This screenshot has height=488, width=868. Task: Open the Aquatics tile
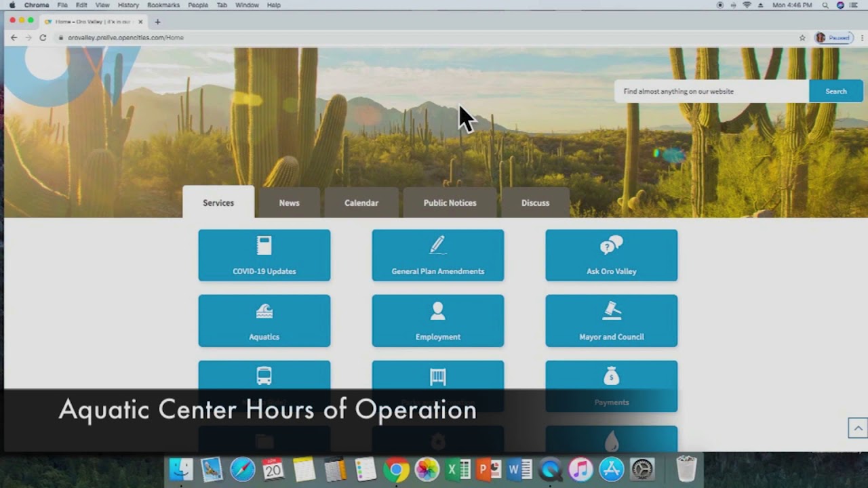[264, 321]
